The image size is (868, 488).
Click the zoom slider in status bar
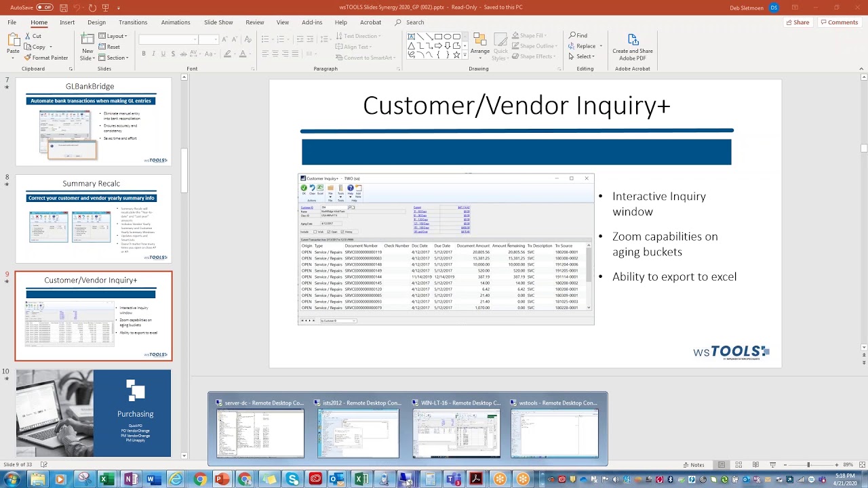[809, 465]
